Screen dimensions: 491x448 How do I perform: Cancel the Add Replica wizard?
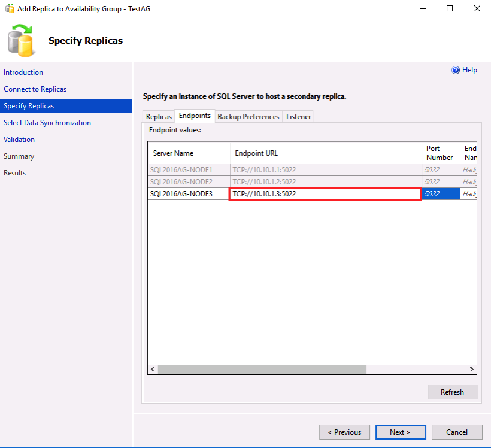point(457,432)
